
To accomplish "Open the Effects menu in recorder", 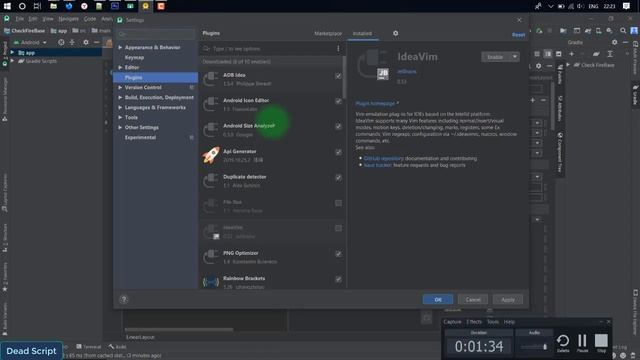I will [474, 322].
